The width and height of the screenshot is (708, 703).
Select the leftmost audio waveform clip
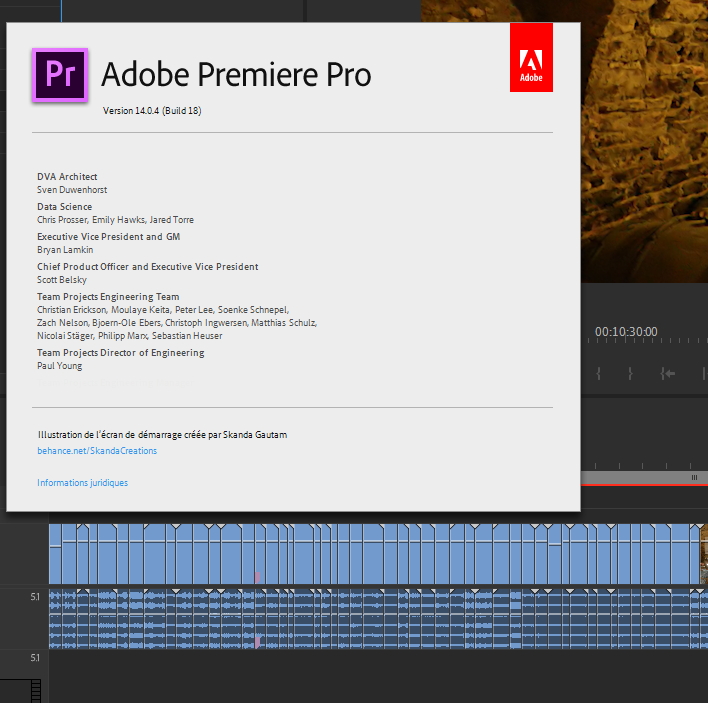55,619
